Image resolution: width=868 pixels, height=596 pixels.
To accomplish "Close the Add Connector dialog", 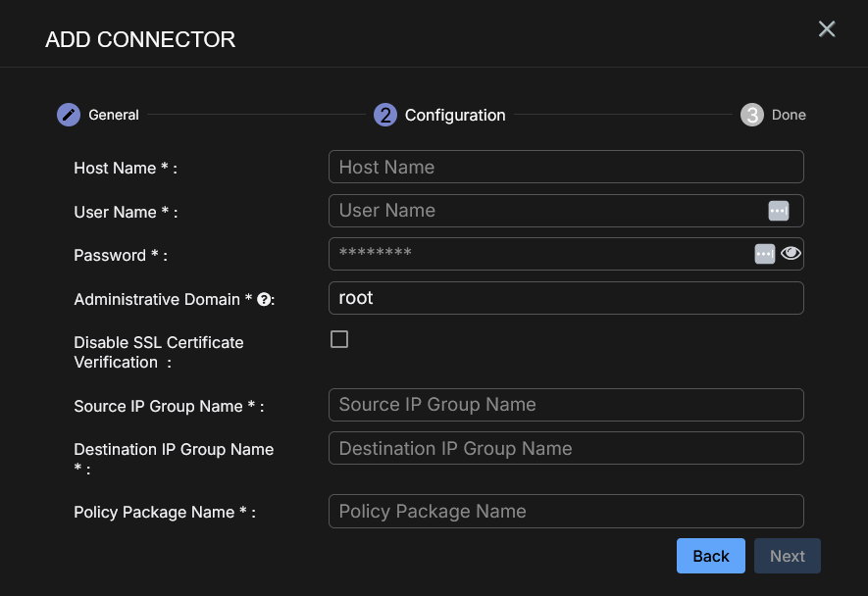I will 827,29.
